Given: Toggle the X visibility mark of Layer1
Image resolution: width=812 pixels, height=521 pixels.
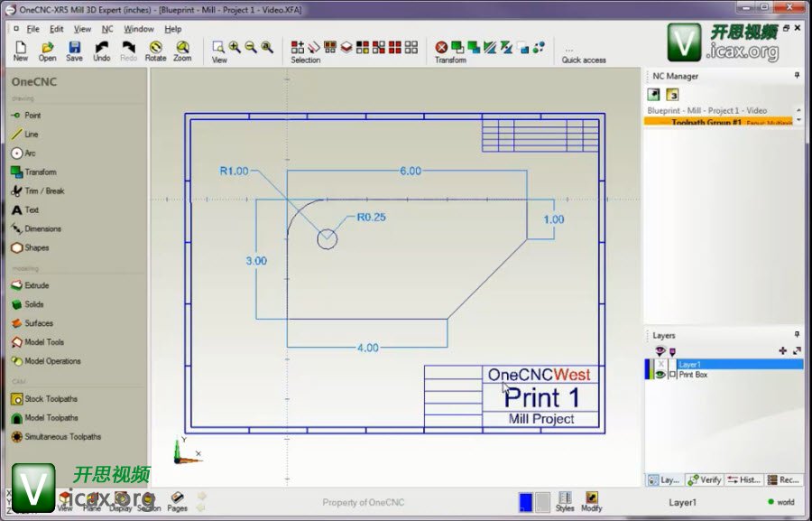Looking at the screenshot, I should pos(660,365).
